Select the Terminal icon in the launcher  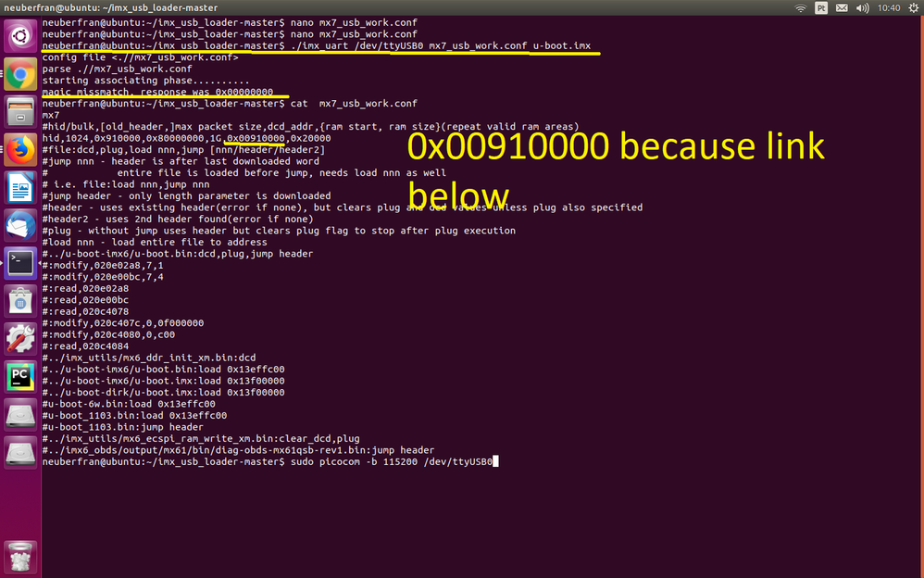pyautogui.click(x=20, y=263)
